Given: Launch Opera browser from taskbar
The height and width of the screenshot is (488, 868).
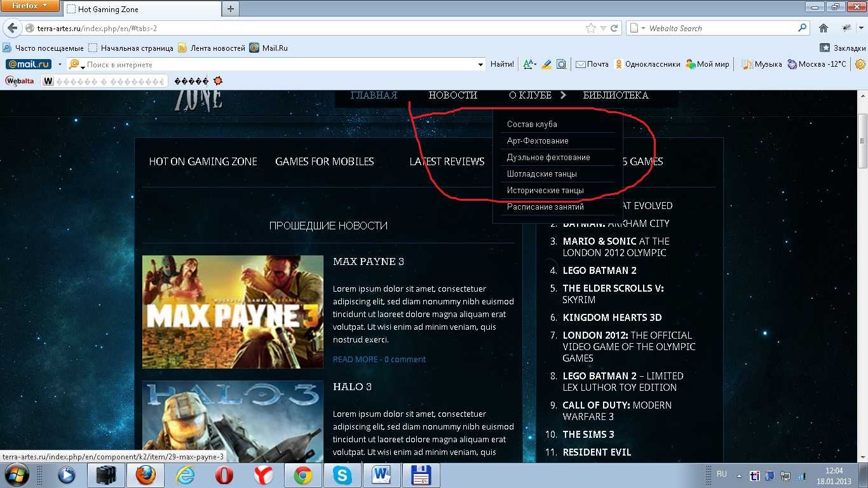Looking at the screenshot, I should pos(224,475).
